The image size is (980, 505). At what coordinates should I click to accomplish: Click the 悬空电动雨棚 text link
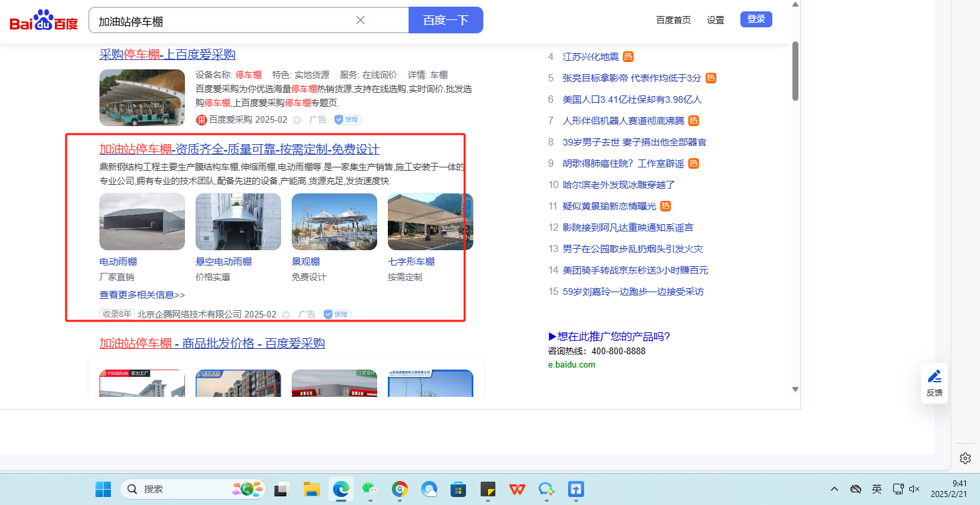[x=224, y=262]
